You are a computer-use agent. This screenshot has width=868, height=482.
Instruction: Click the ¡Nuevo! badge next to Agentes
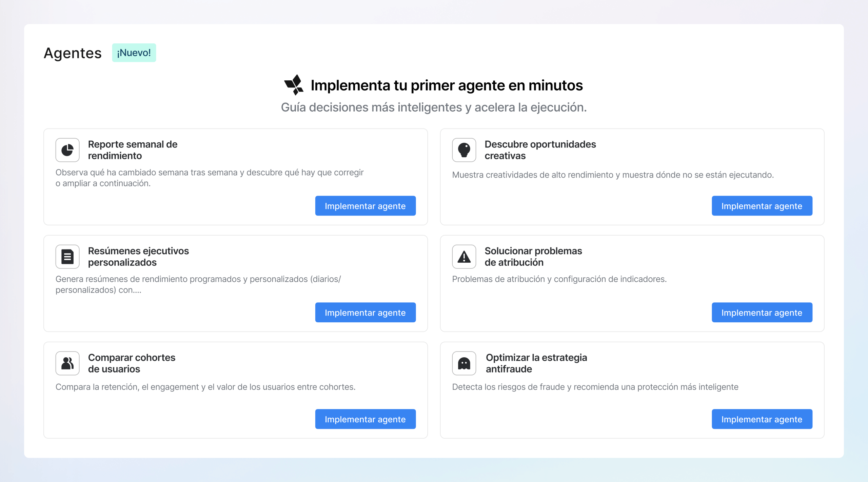[x=134, y=53]
